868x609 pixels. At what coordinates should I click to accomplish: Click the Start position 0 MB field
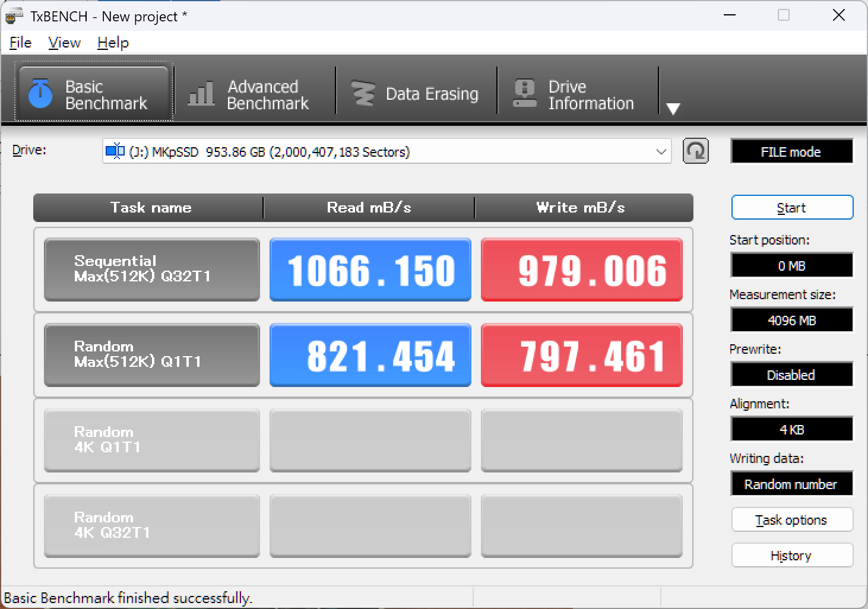(791, 266)
